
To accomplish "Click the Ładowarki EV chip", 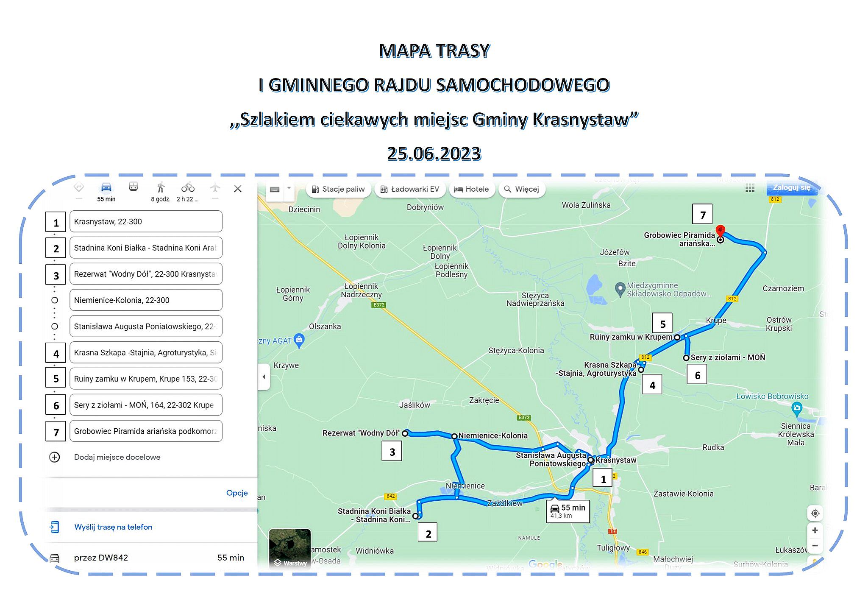I will pyautogui.click(x=410, y=189).
